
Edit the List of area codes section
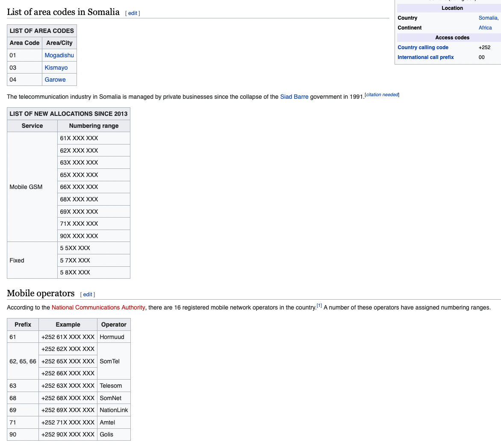[x=133, y=13]
